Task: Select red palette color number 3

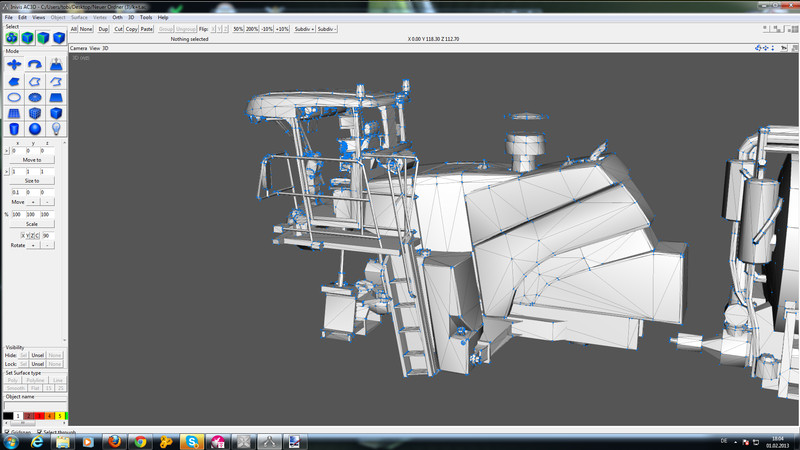Action: tap(39, 416)
